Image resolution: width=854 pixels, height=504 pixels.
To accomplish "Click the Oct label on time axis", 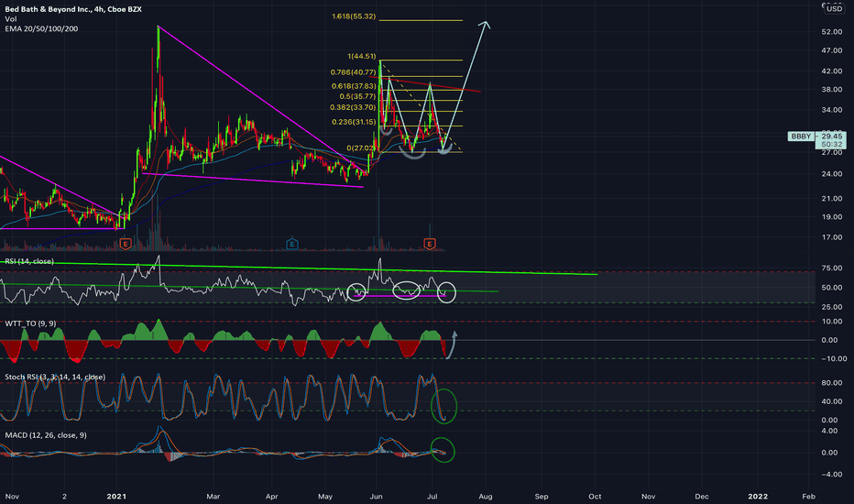I will (x=595, y=497).
